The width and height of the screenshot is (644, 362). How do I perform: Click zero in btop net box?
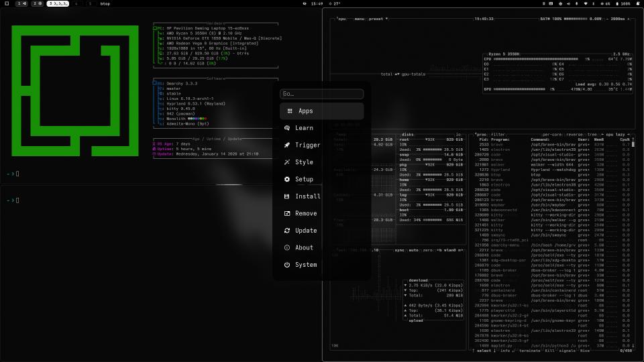coord(427,250)
